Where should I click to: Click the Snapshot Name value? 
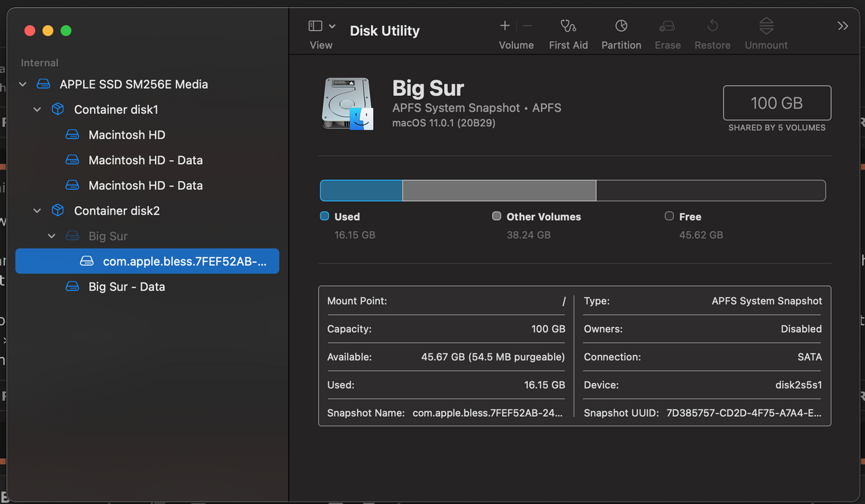pos(488,413)
